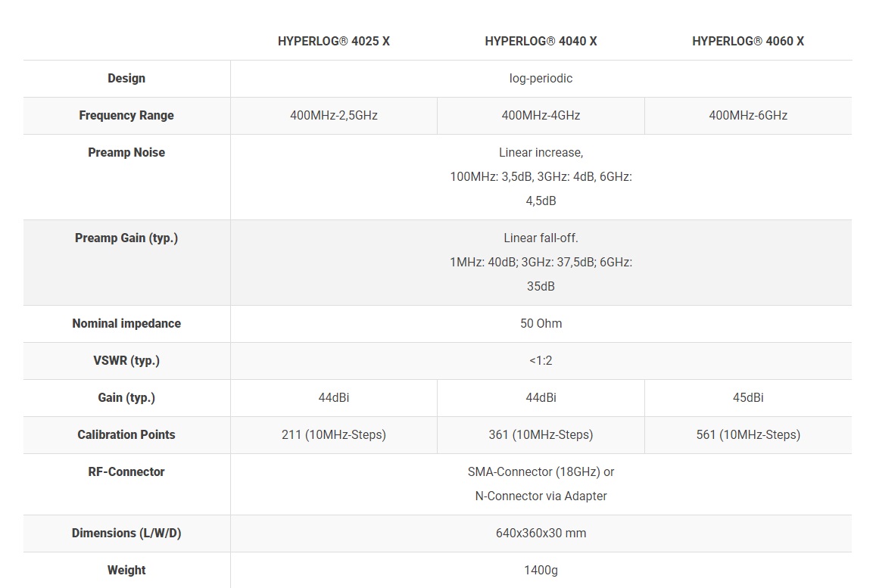This screenshot has width=873, height=588.
Task: Click the Linear increase text
Action: 541,152
